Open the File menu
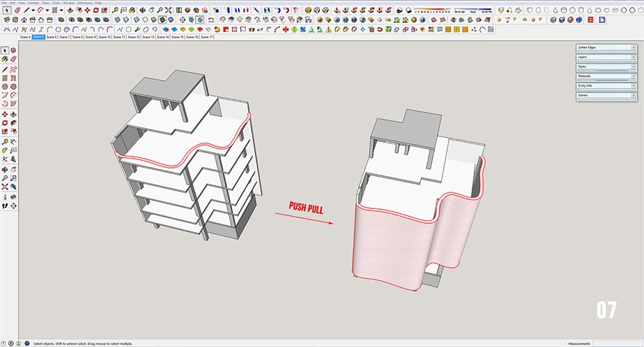 4,3
